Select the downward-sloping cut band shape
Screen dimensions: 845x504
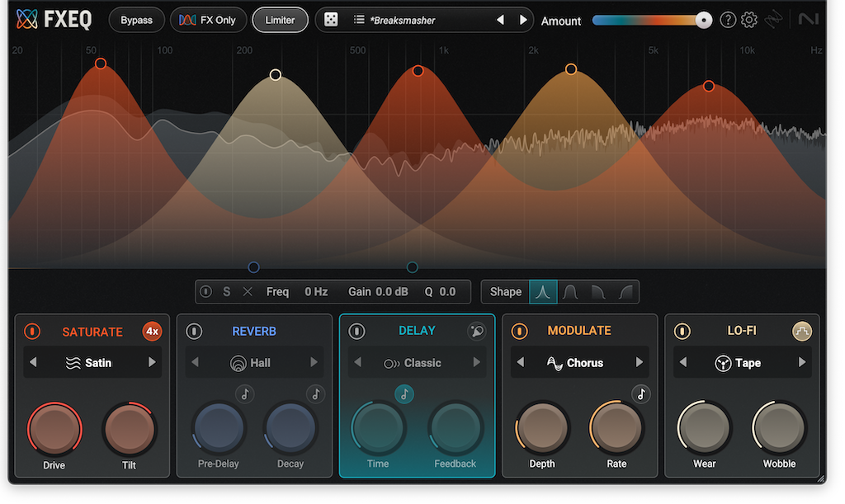(597, 292)
